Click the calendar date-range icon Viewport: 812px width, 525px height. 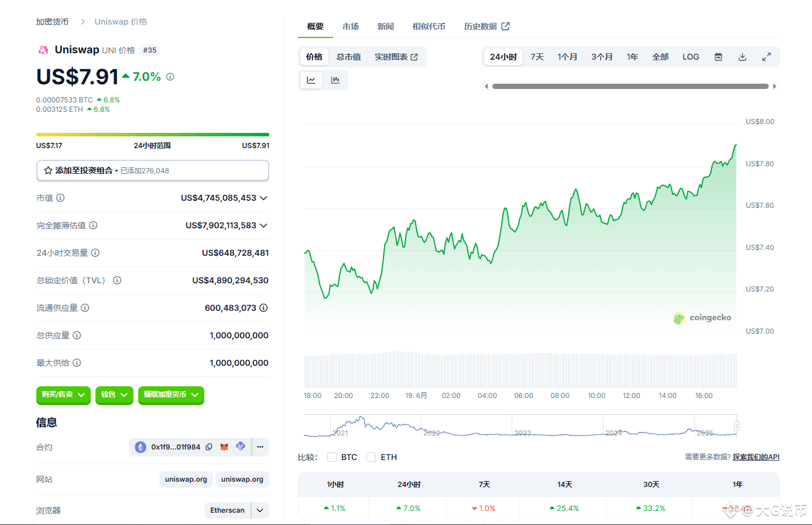(718, 57)
